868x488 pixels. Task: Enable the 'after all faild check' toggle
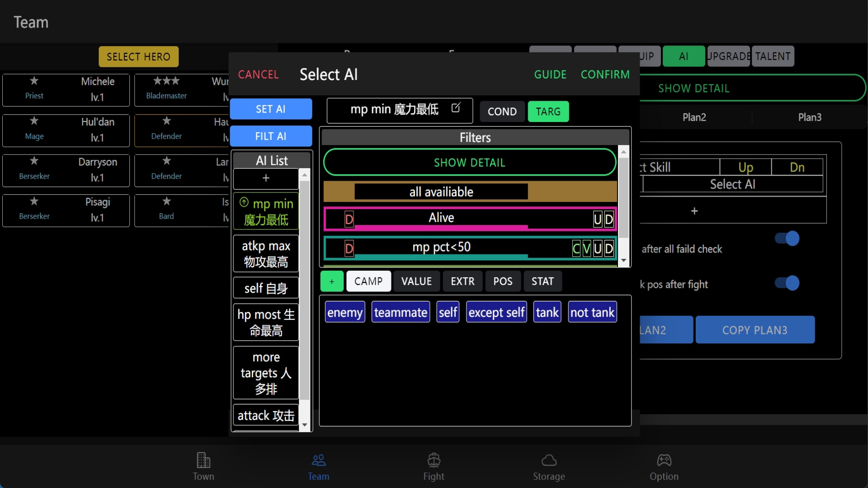pos(787,239)
